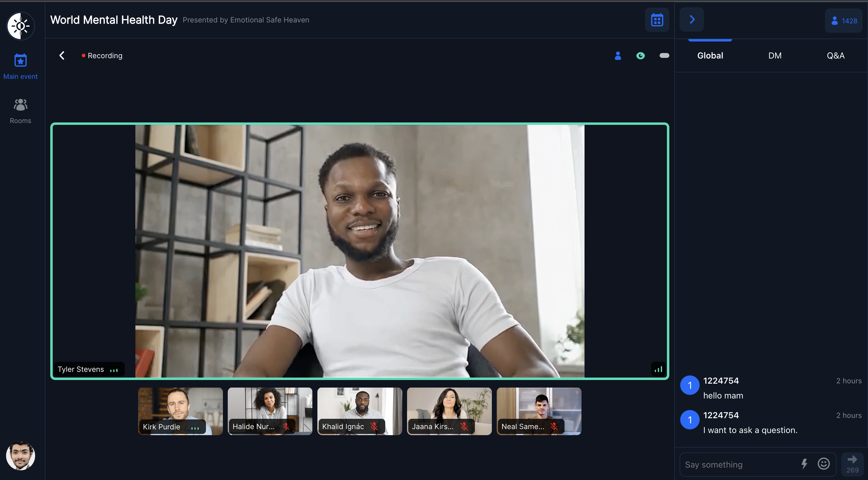Unmute Khalid Ignác's microphone

click(x=374, y=426)
